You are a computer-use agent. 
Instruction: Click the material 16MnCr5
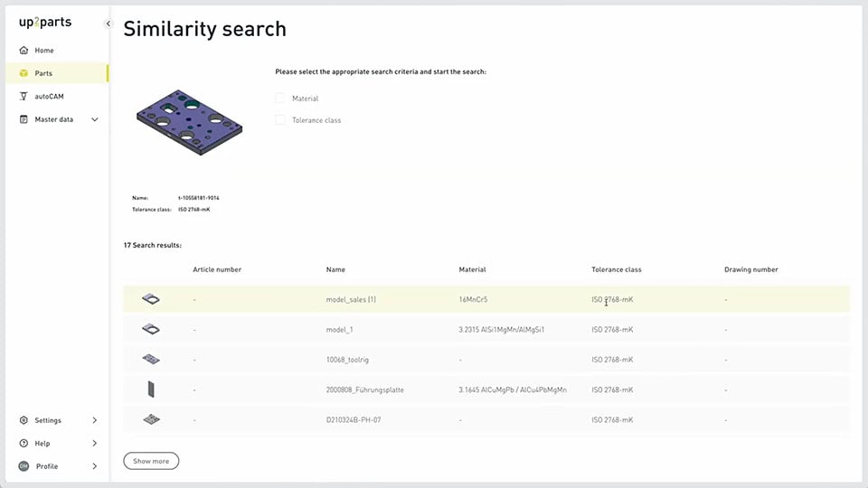tap(473, 299)
